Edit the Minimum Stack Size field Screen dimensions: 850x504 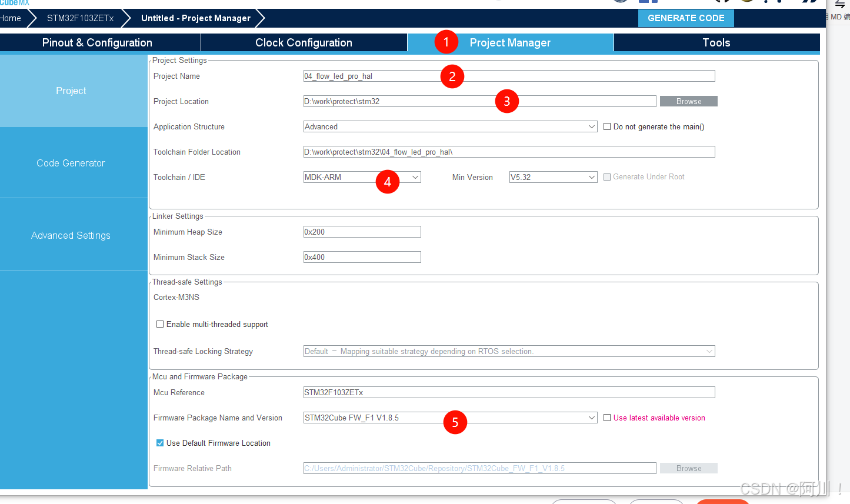[362, 257]
